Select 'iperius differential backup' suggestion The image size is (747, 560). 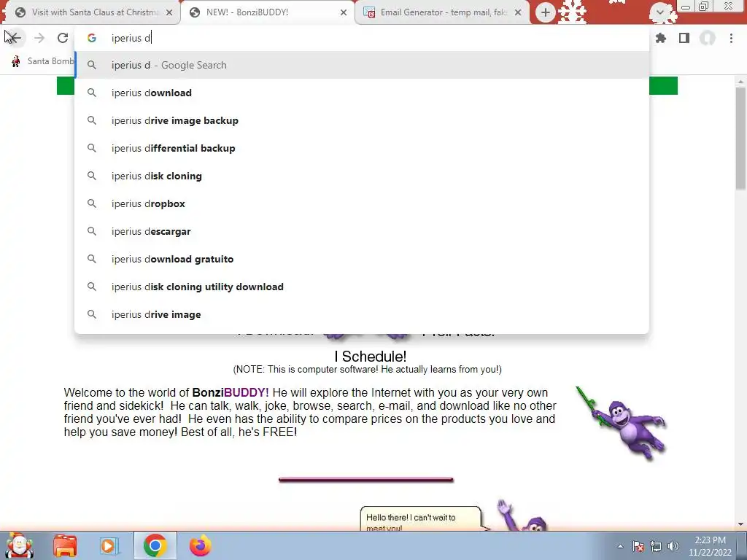click(362, 148)
